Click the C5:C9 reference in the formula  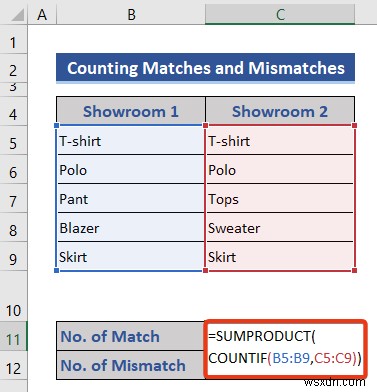333,358
